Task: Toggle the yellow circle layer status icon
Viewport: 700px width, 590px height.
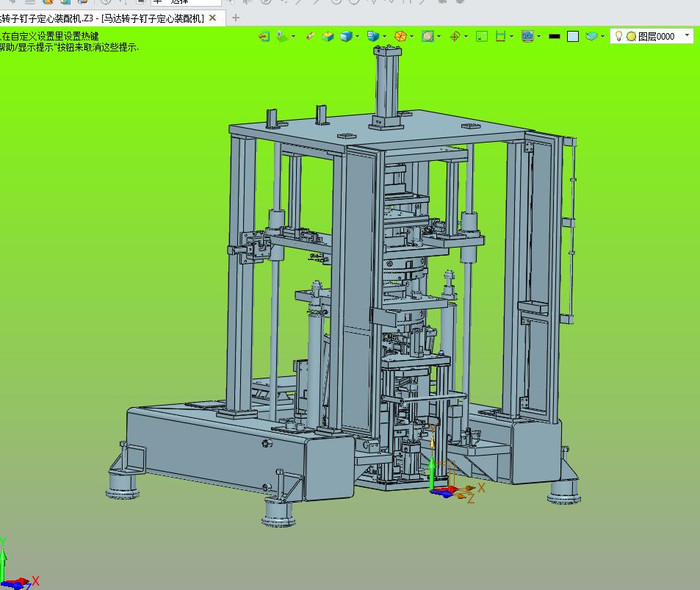Action: pyautogui.click(x=631, y=37)
